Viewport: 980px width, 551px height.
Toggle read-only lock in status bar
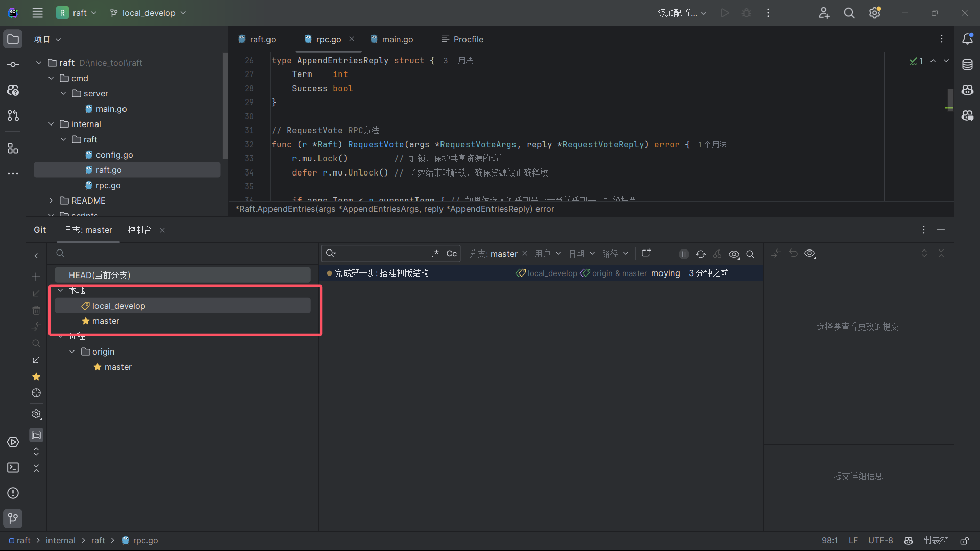964,541
